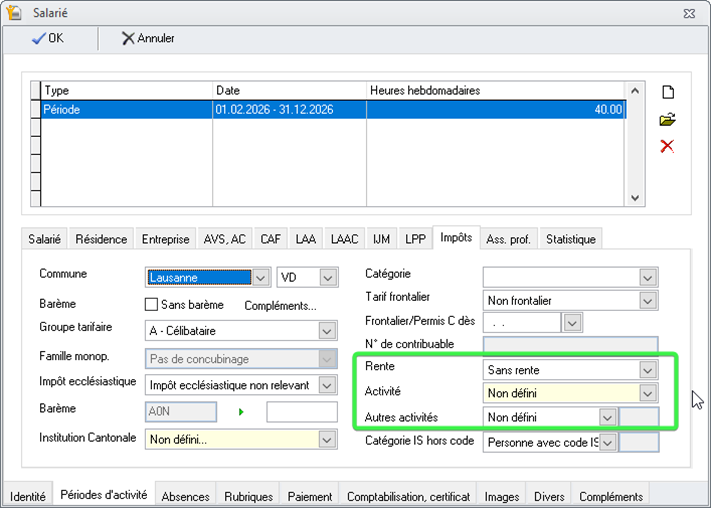Click the Annuler button

click(x=148, y=38)
